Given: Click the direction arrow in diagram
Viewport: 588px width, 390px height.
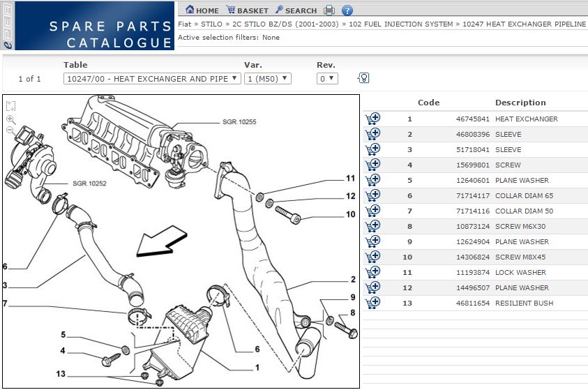Looking at the screenshot, I should click(162, 241).
